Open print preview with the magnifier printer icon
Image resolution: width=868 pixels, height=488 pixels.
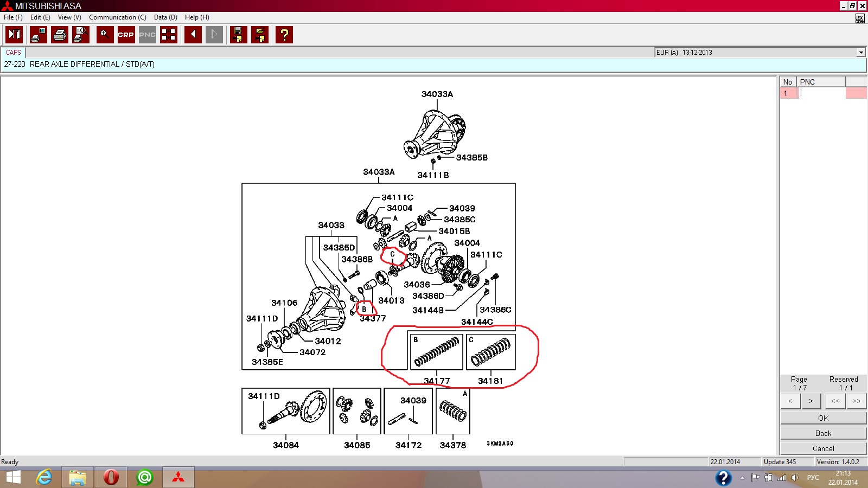tap(81, 35)
